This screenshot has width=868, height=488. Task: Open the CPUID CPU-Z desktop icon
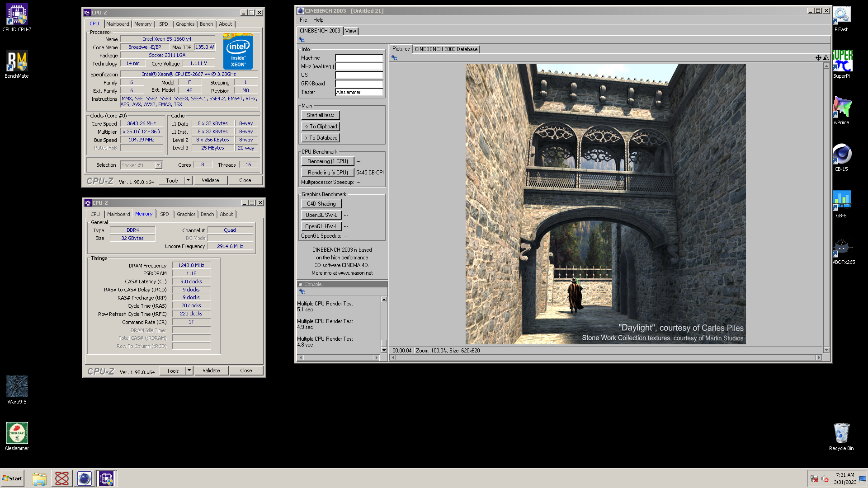pos(17,18)
